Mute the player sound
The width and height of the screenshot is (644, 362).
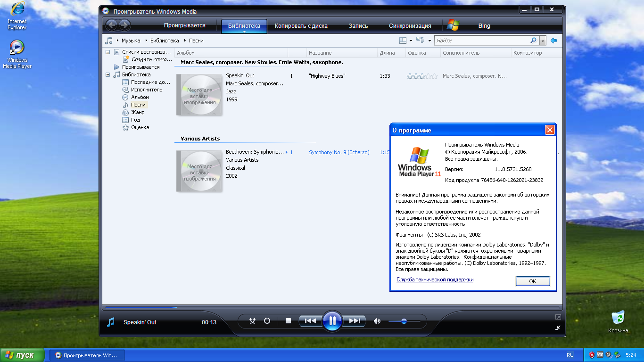[x=377, y=321]
